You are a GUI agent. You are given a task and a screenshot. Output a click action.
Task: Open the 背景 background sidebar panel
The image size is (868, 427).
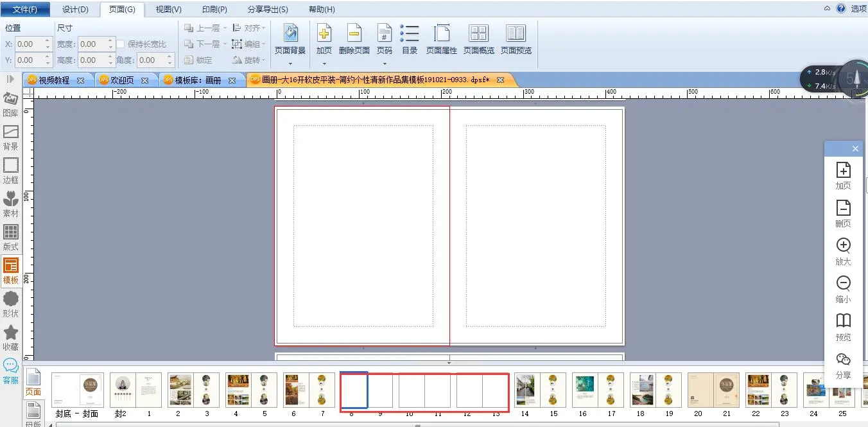coord(11,137)
